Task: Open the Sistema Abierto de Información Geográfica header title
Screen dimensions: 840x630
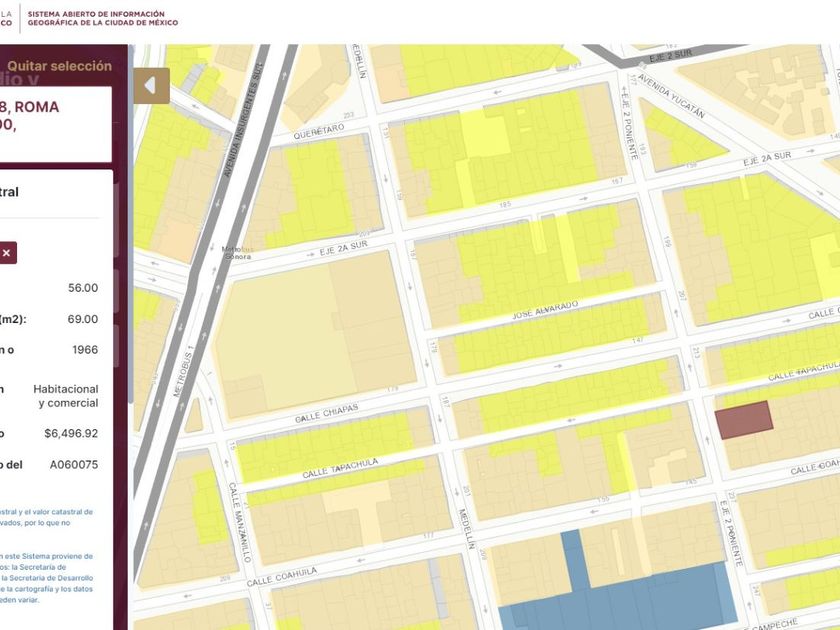Action: (102, 18)
